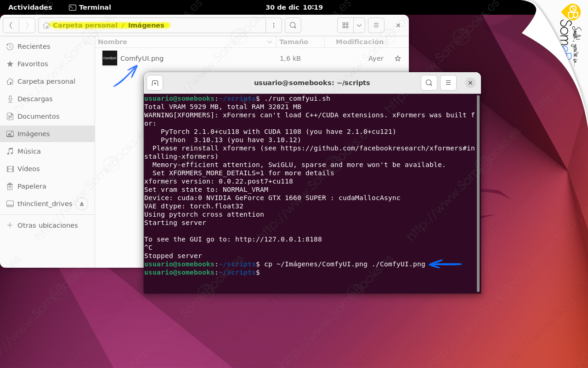
Task: Switch Files to grid view
Action: pyautogui.click(x=345, y=25)
